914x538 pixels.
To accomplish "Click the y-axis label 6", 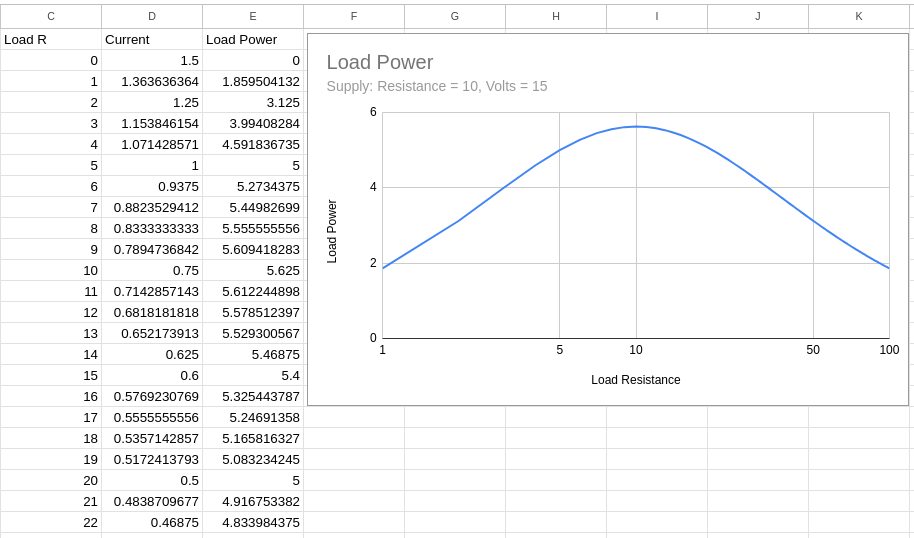I will point(373,112).
